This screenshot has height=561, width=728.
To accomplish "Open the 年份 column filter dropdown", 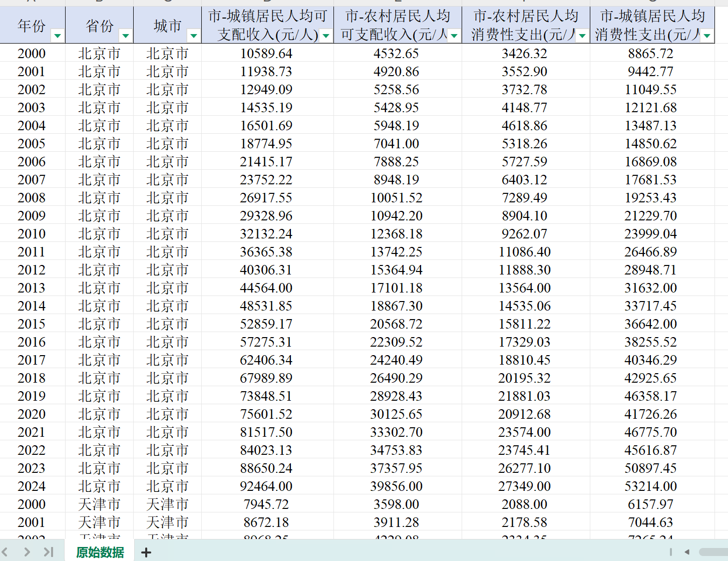I will point(58,36).
